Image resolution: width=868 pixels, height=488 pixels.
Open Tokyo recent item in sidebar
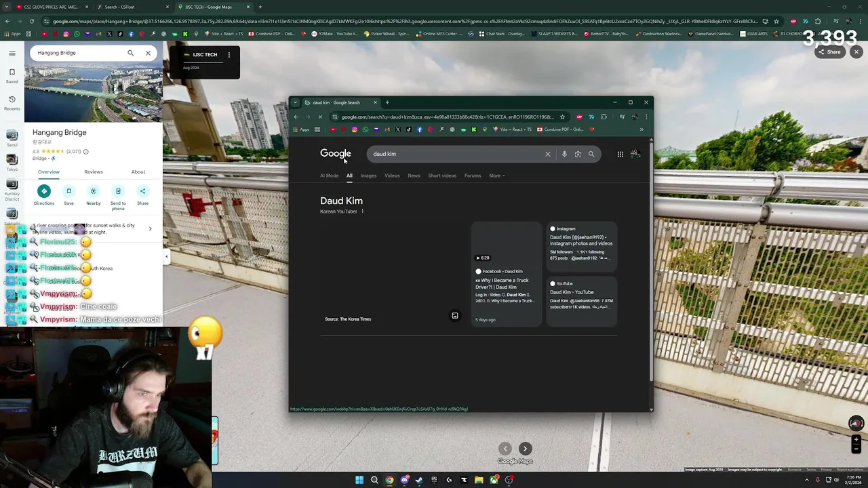[x=12, y=162]
